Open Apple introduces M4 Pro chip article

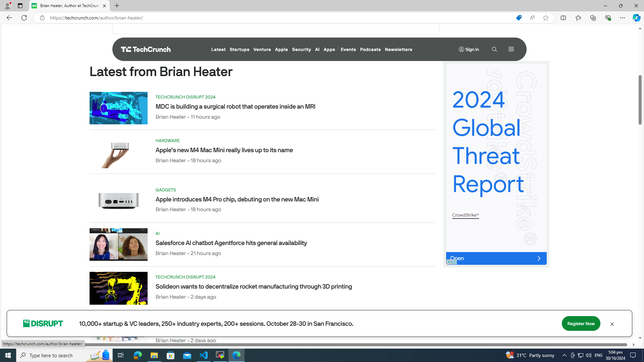coord(237,199)
